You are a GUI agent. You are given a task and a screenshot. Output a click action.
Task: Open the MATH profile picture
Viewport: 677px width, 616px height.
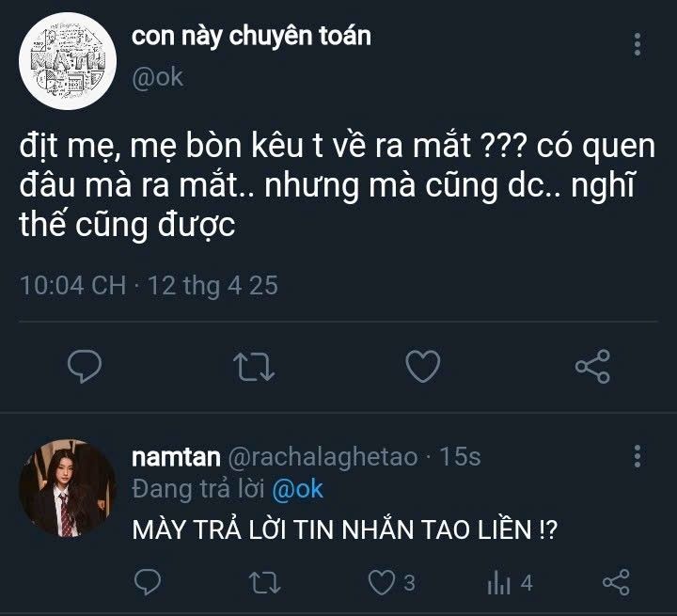pyautogui.click(x=63, y=58)
